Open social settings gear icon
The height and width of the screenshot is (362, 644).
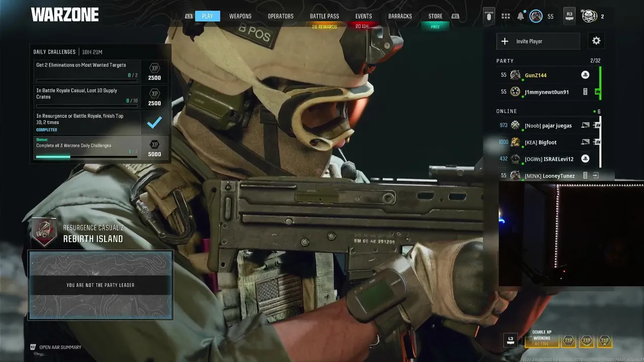pyautogui.click(x=596, y=41)
